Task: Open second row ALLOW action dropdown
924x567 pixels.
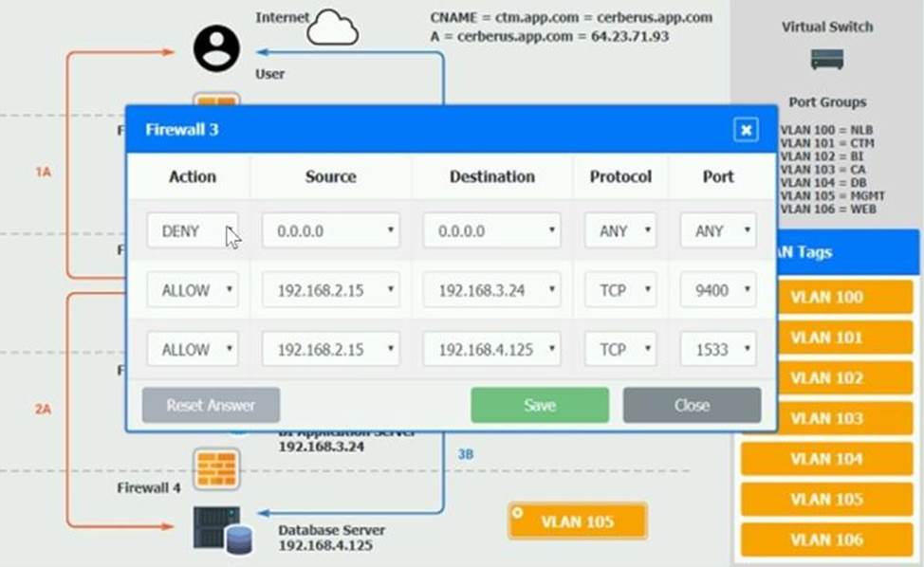Action: pyautogui.click(x=193, y=290)
